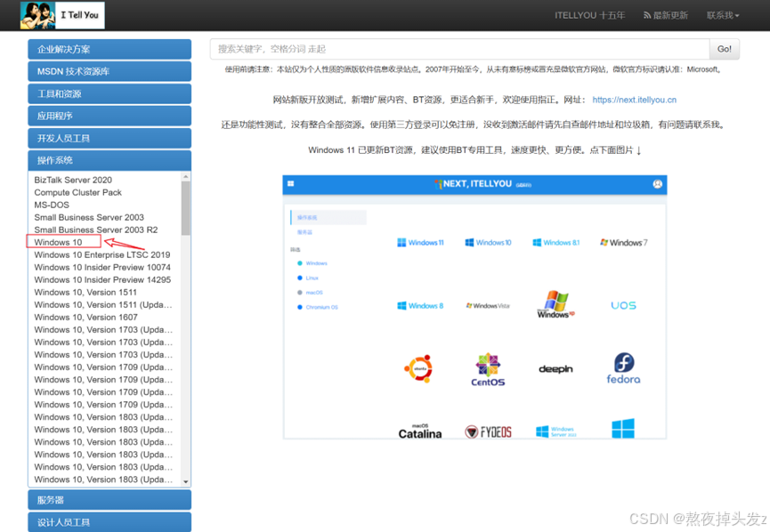
Task: Click the Windows Server 2022 logo in preview
Action: coord(556,431)
